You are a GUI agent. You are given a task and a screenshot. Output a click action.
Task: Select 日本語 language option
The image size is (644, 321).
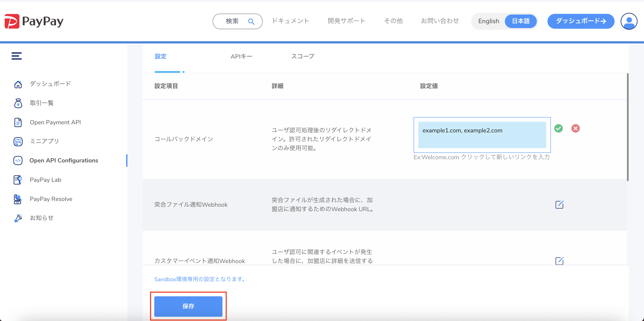[x=521, y=21]
